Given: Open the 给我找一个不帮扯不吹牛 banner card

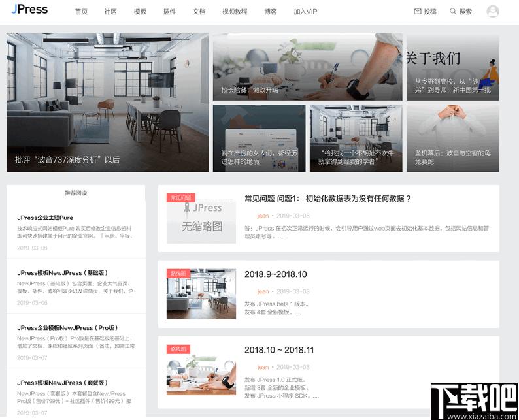Looking at the screenshot, I should tap(356, 138).
